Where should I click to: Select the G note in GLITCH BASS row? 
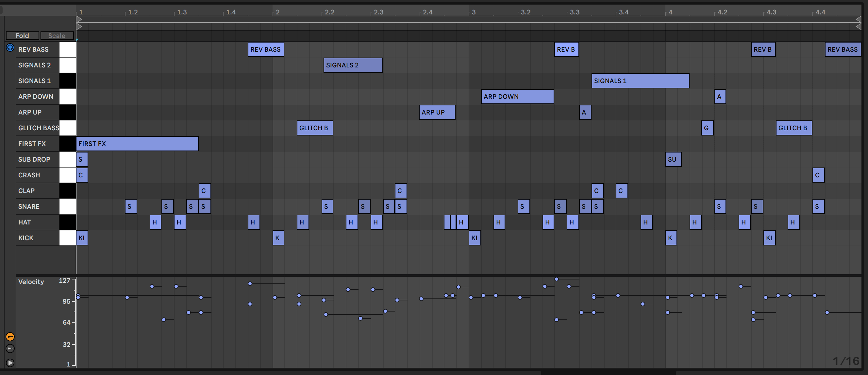click(x=707, y=128)
